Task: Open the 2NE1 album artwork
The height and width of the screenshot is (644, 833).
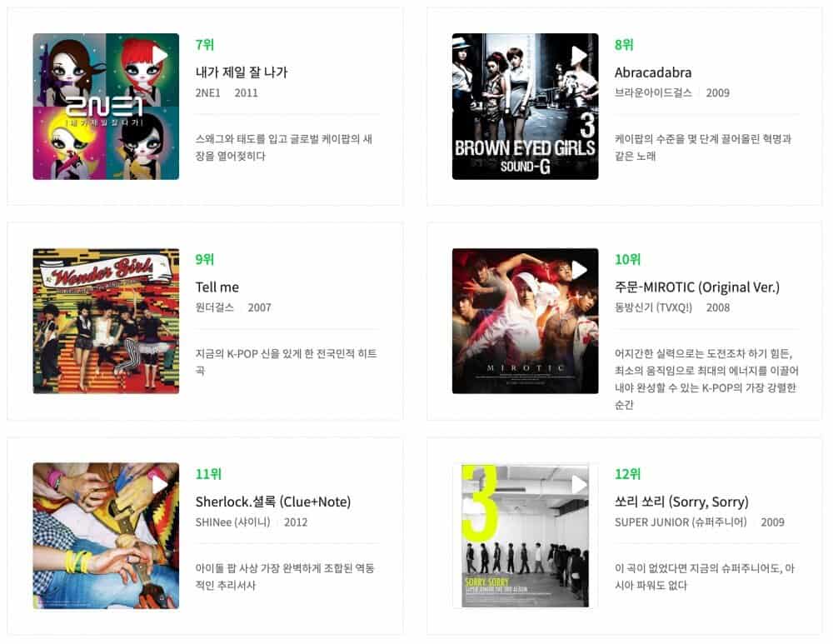Action: coord(106,107)
